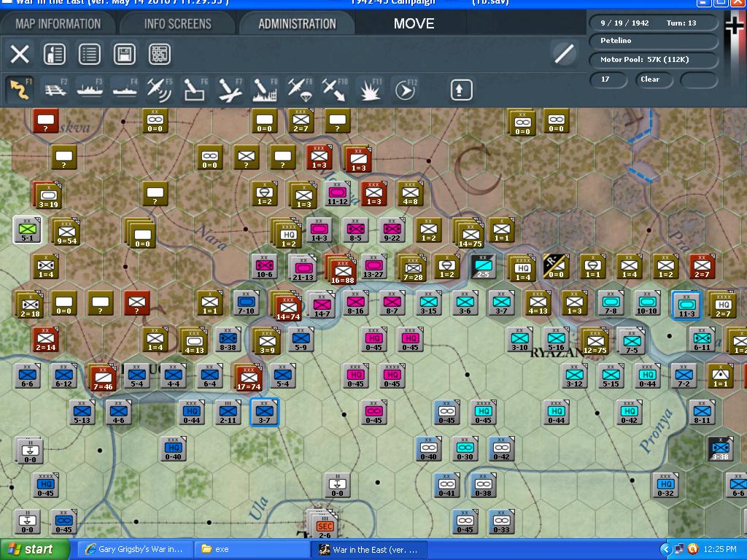747x560 pixels.
Task: Select the magenta 13-27 panzer unit
Action: click(x=373, y=267)
